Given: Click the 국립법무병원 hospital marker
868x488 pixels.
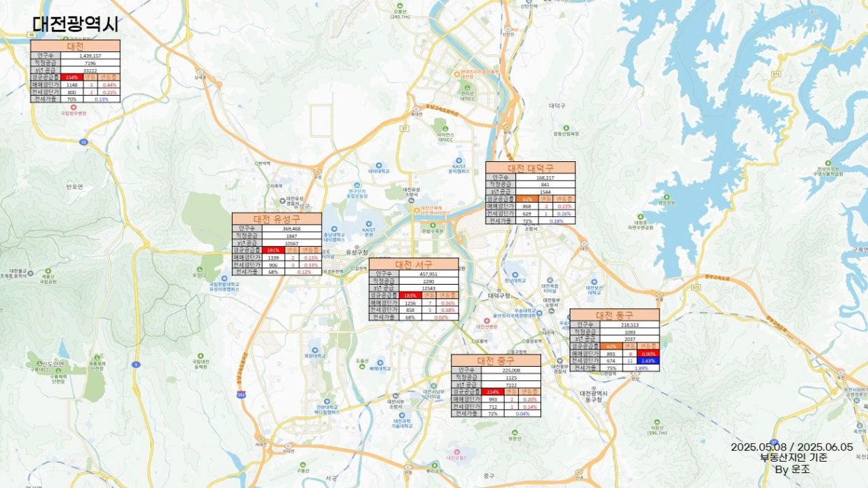Looking at the screenshot, I should click(74, 107).
